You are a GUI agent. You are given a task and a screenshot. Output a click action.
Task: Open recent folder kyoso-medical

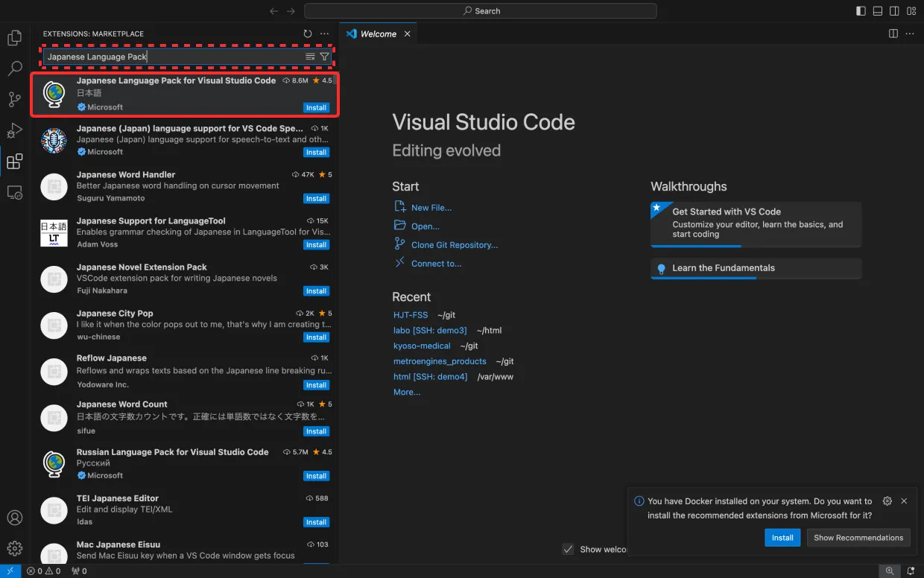pos(422,346)
